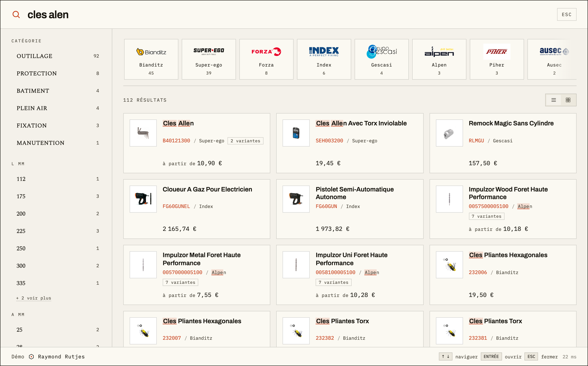Filter A MM by value 25
588x366 pixels.
point(58,330)
